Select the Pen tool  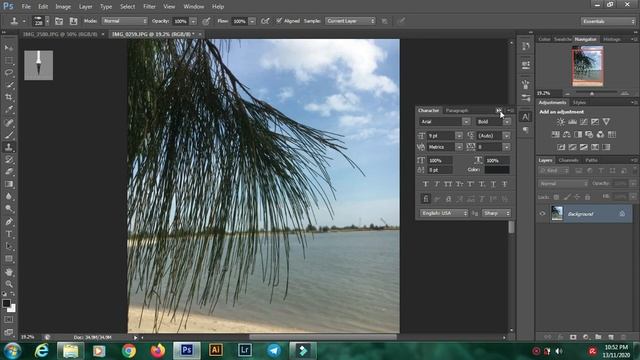[x=9, y=222]
